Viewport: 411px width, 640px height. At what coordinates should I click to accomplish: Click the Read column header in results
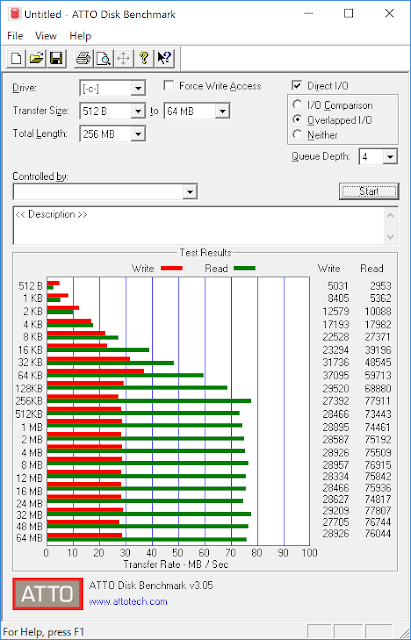[372, 268]
